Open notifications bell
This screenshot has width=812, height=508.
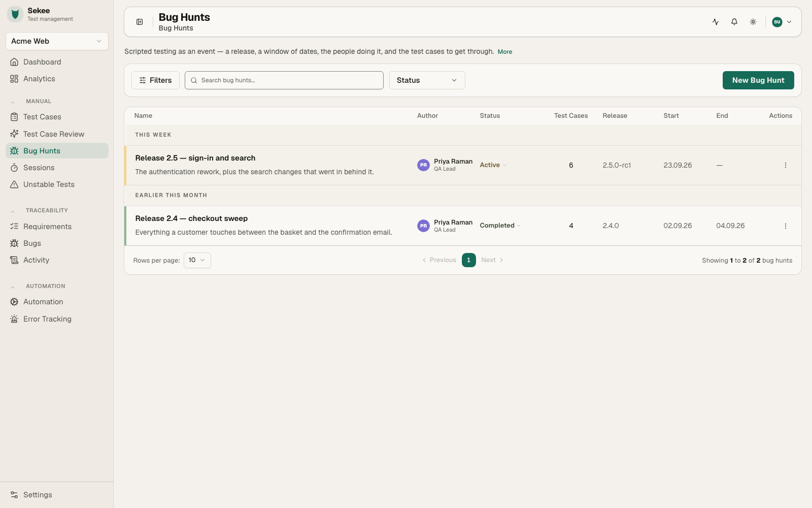[734, 22]
